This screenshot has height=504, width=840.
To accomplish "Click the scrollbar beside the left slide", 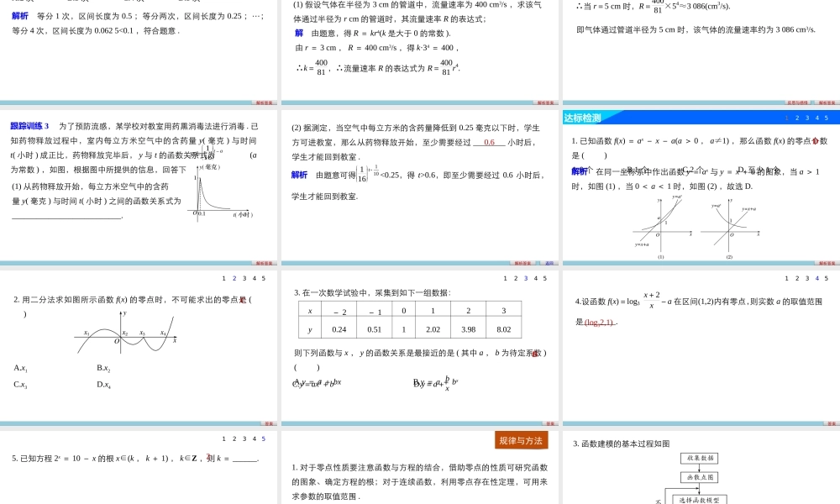I will [278, 181].
